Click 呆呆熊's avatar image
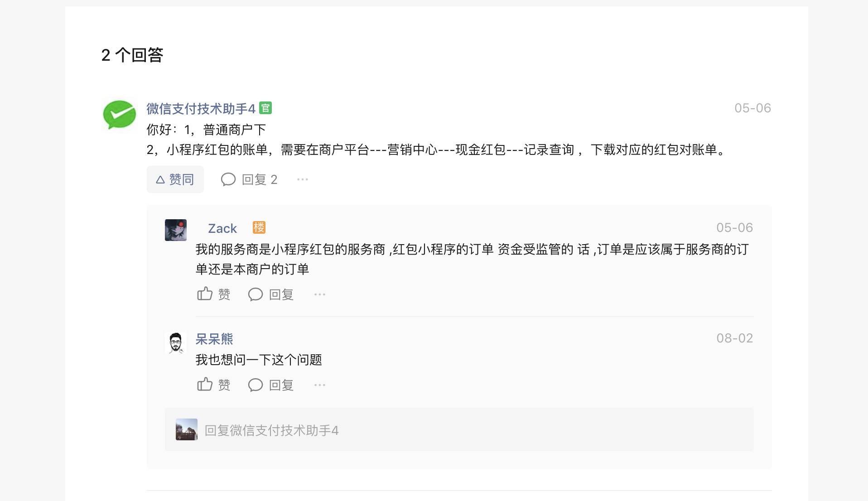868x501 pixels. (x=176, y=343)
